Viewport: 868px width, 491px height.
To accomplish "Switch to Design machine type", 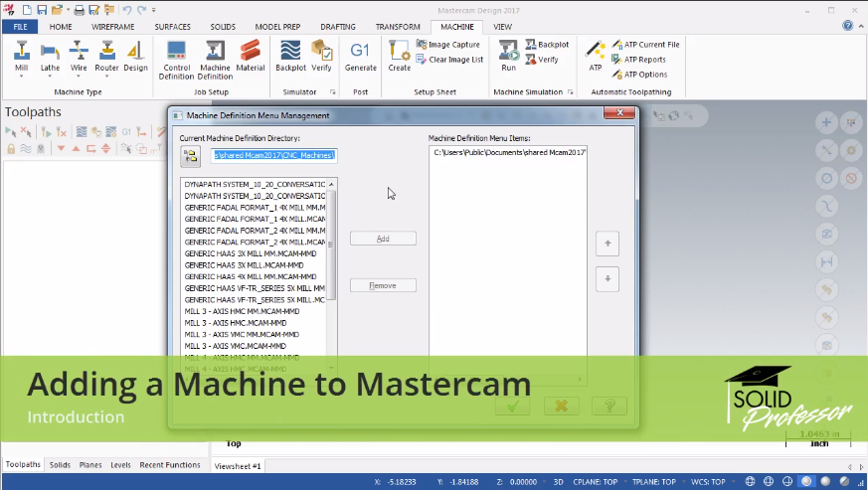I will pos(135,56).
